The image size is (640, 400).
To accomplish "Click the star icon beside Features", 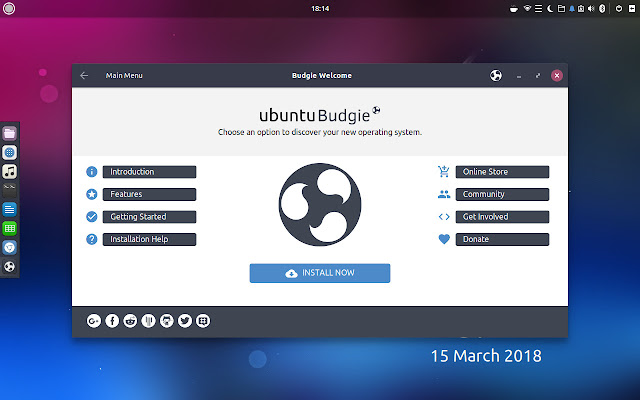I will tap(92, 194).
